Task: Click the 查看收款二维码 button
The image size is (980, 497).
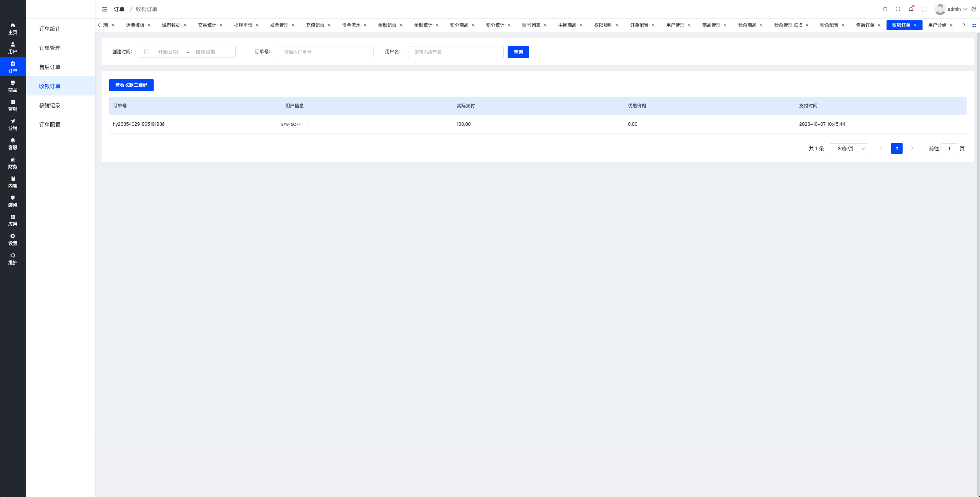Action: (x=131, y=85)
